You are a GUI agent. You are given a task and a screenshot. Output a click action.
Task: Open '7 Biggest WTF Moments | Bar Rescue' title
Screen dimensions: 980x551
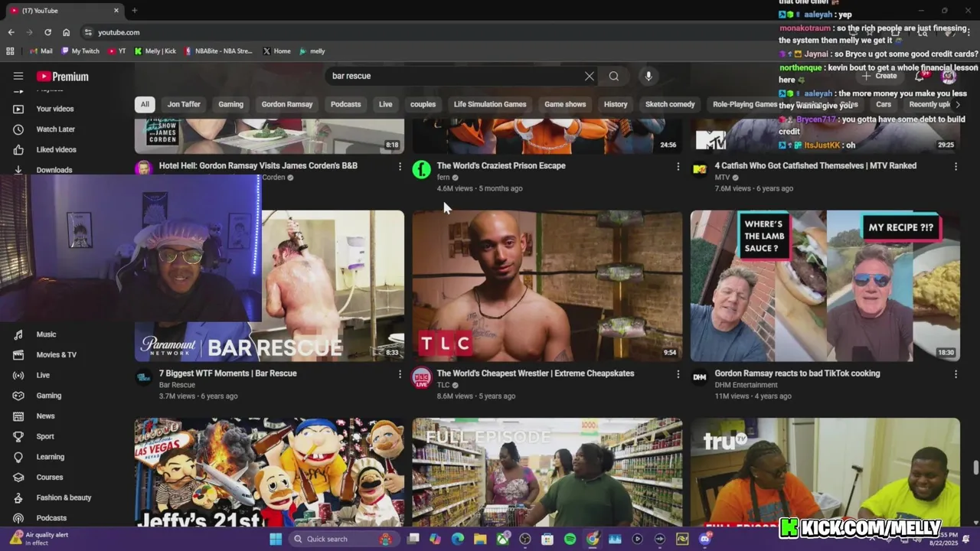point(228,373)
